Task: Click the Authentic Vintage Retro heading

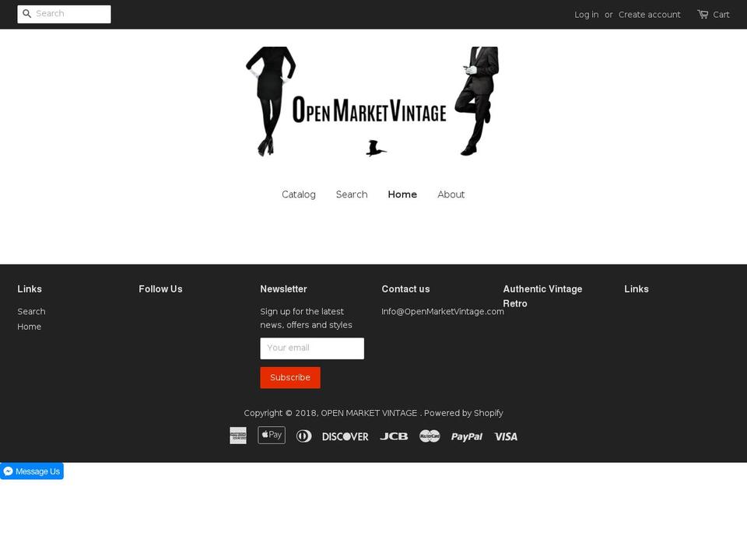Action: [542, 296]
